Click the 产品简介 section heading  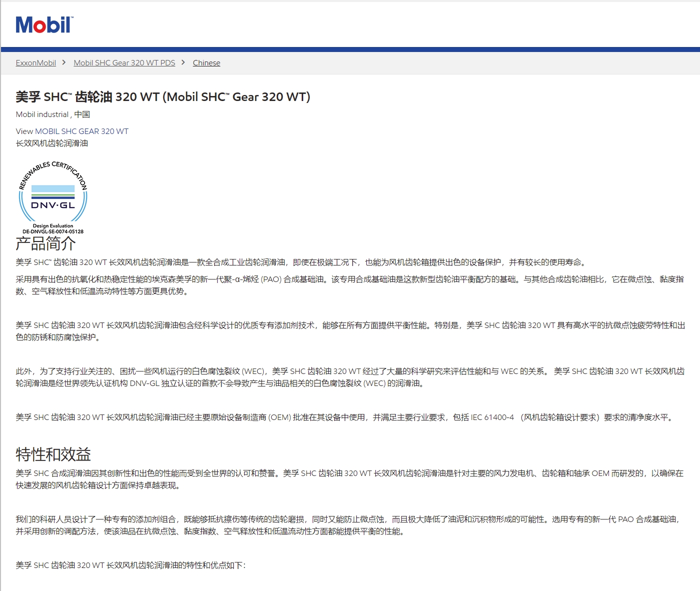(46, 243)
